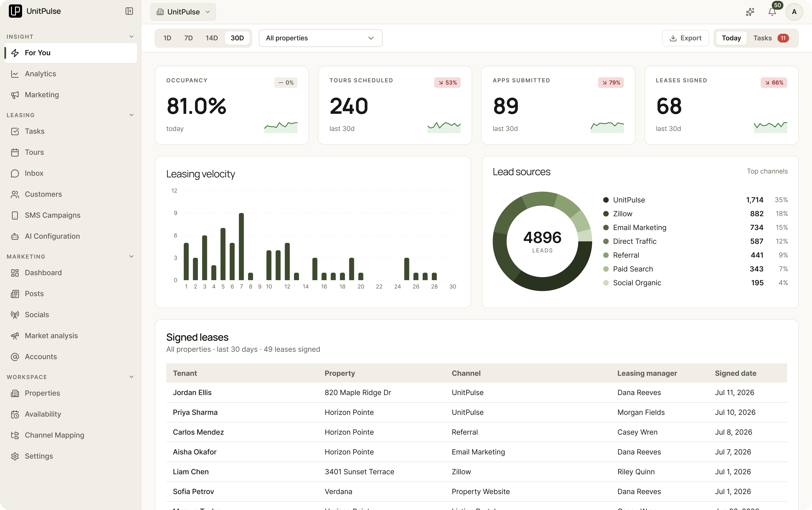Sort by the Signed date column header

point(735,373)
